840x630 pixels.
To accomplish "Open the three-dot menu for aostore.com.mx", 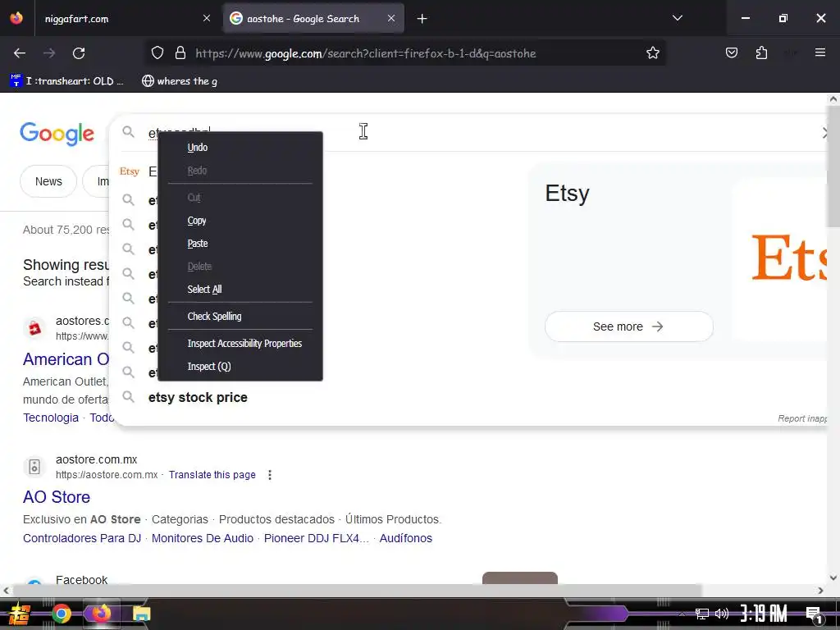I will click(269, 475).
